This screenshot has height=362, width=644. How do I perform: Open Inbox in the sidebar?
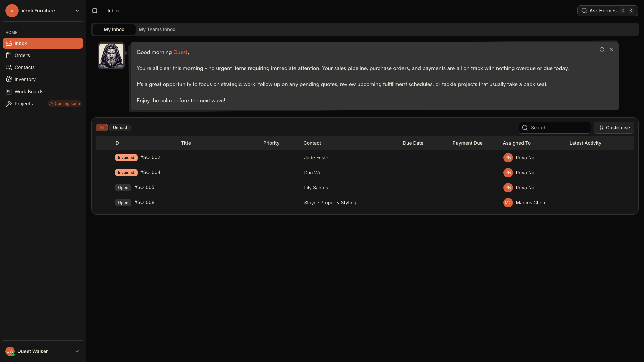point(43,43)
